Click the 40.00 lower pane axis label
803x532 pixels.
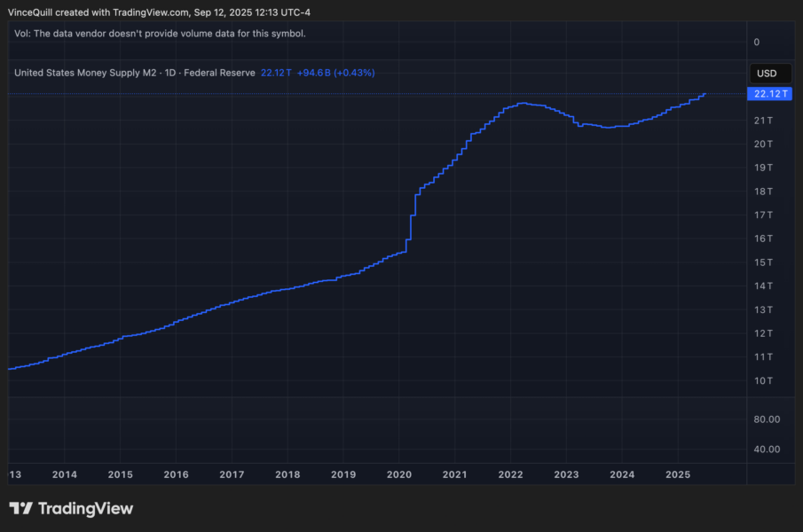pos(767,449)
